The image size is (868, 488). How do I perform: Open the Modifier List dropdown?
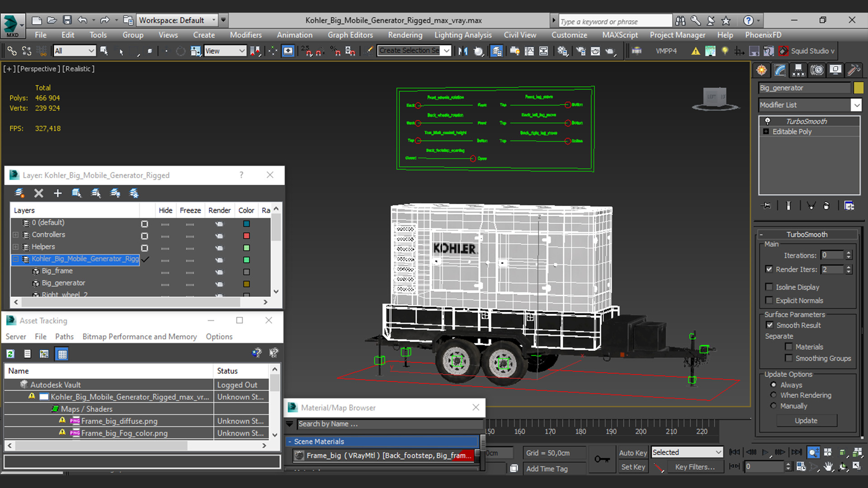(x=856, y=105)
